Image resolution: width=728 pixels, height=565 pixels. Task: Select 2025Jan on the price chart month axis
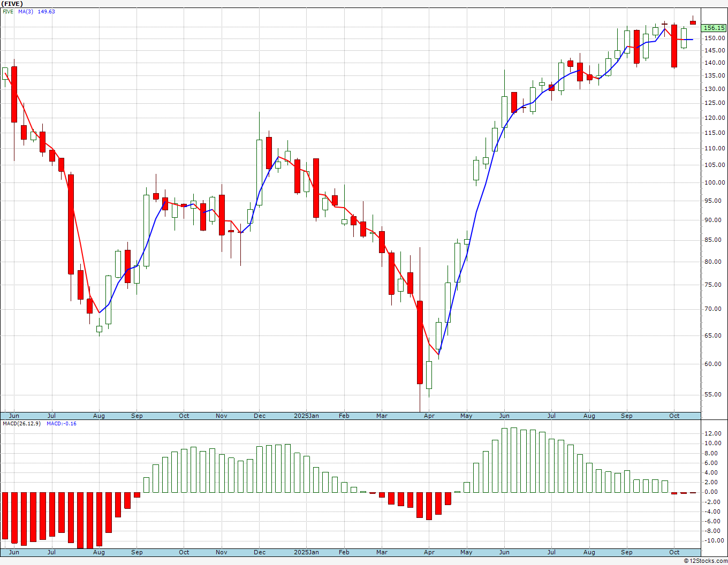(x=306, y=416)
